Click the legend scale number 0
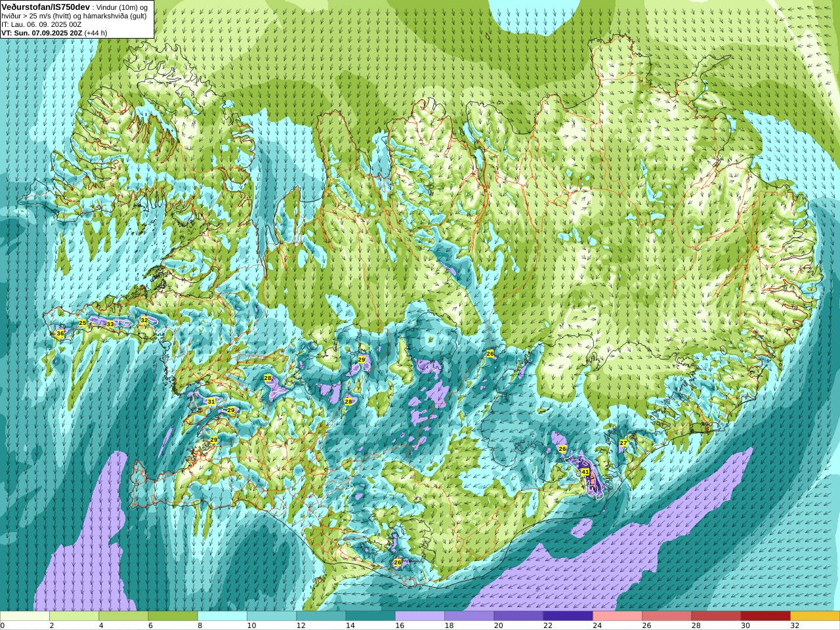840x630 pixels. [3, 625]
